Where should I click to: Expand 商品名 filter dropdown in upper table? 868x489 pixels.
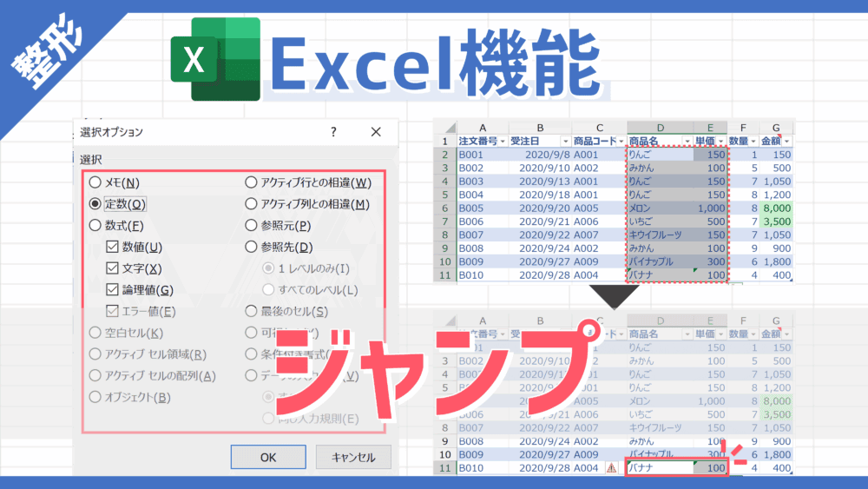(x=687, y=141)
